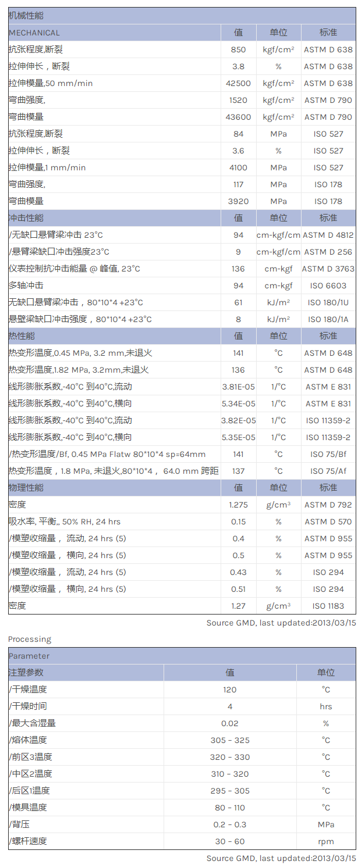Click the /干燥温度 row label
The height and width of the screenshot is (868, 358).
pyautogui.click(x=28, y=690)
